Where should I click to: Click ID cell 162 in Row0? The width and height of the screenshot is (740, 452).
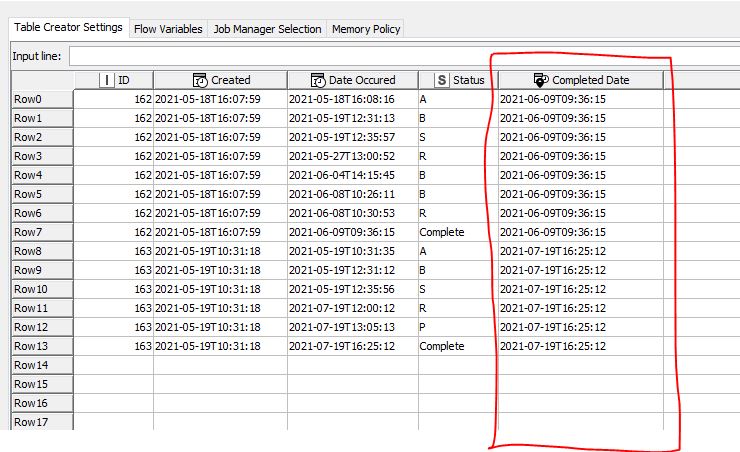coord(114,99)
